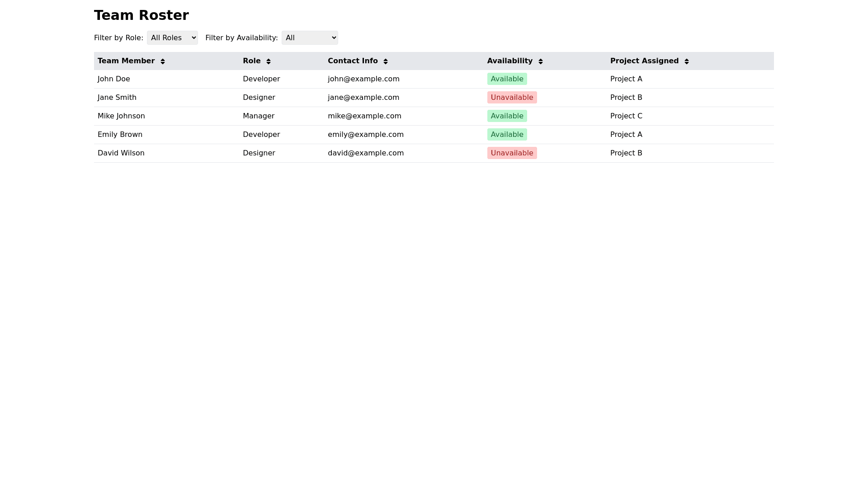Click sort arrows beside Role header

(x=269, y=61)
